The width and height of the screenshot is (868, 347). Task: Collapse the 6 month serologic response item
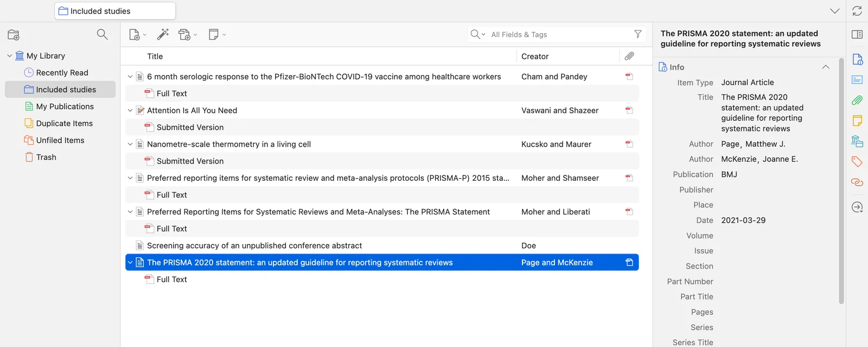pos(130,77)
